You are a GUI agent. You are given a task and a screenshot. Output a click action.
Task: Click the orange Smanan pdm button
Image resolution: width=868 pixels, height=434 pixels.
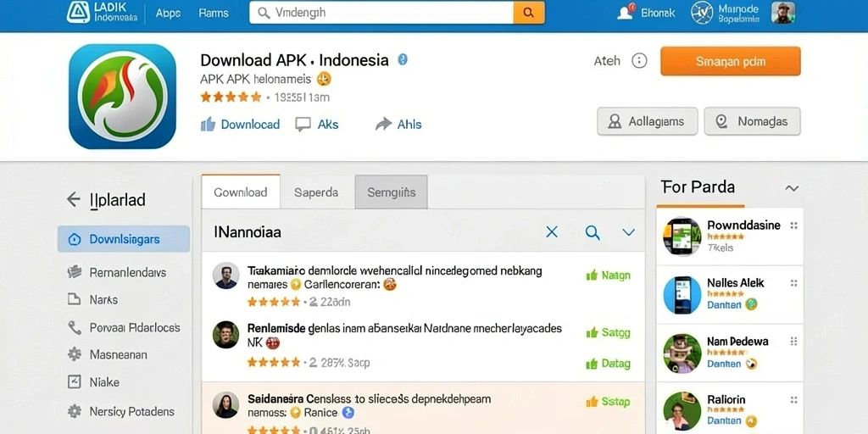[x=730, y=61]
